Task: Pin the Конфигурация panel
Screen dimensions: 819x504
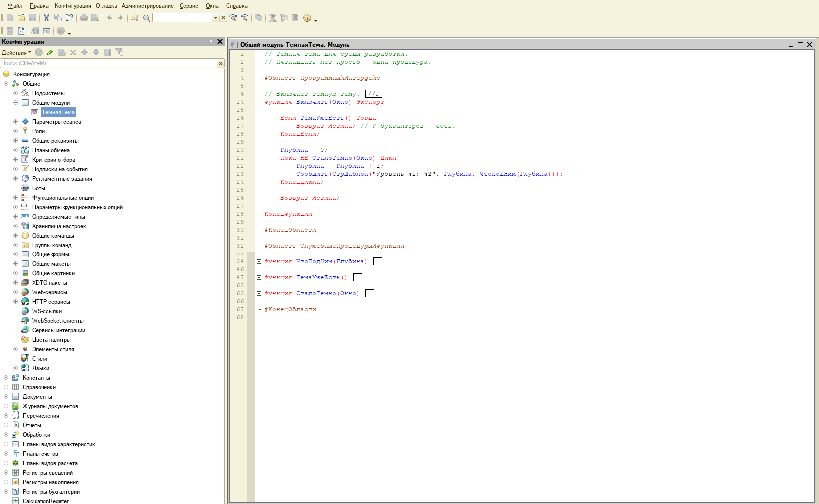Action: (x=211, y=42)
